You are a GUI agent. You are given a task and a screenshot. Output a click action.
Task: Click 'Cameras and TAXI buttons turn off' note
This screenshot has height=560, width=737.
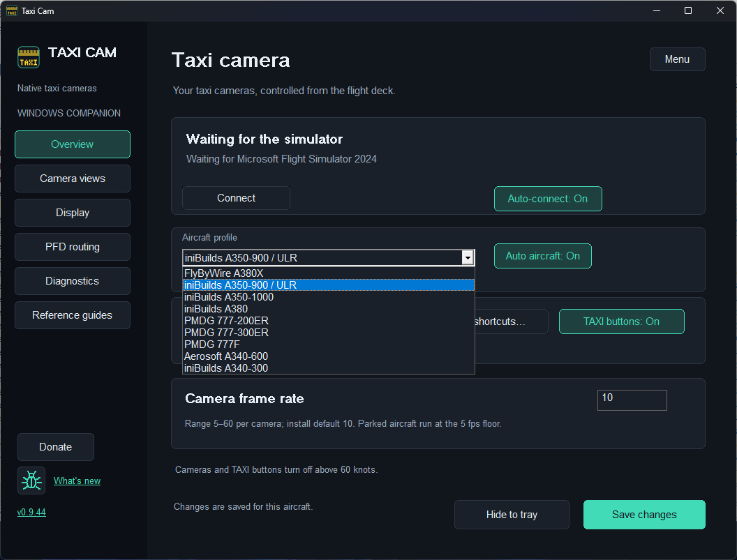[x=276, y=469]
